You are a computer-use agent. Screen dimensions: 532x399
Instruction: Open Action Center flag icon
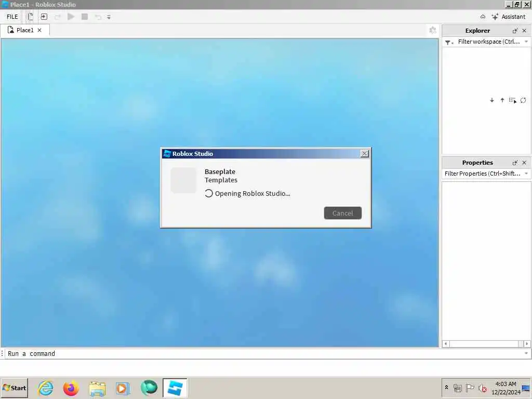pos(470,388)
